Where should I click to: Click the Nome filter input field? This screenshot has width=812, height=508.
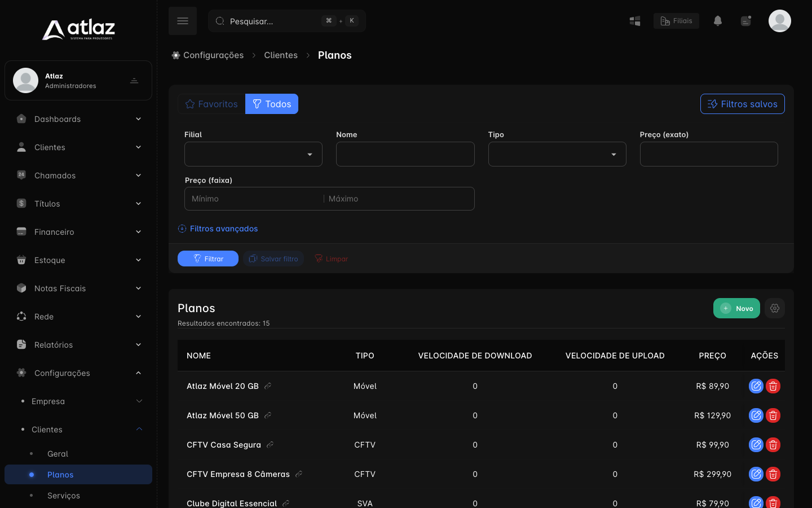tap(405, 154)
